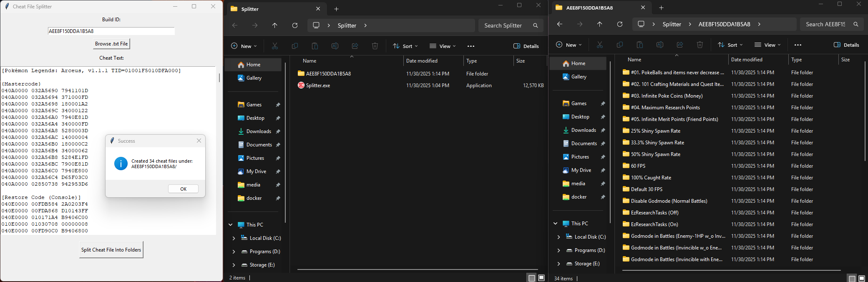This screenshot has height=282, width=868.
Task: Click Search Splitter search box
Action: click(511, 25)
